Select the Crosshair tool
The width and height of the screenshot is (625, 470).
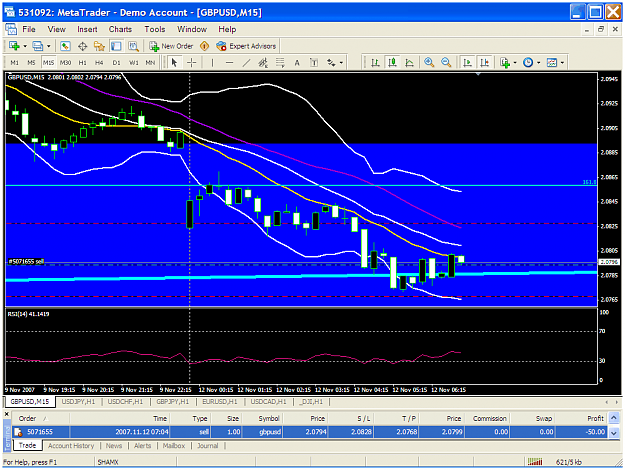[192, 63]
